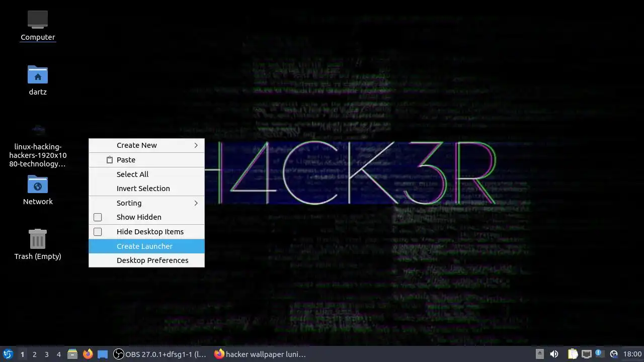
Task: Toggle the Show Hidden checkbox
Action: [x=98, y=217]
